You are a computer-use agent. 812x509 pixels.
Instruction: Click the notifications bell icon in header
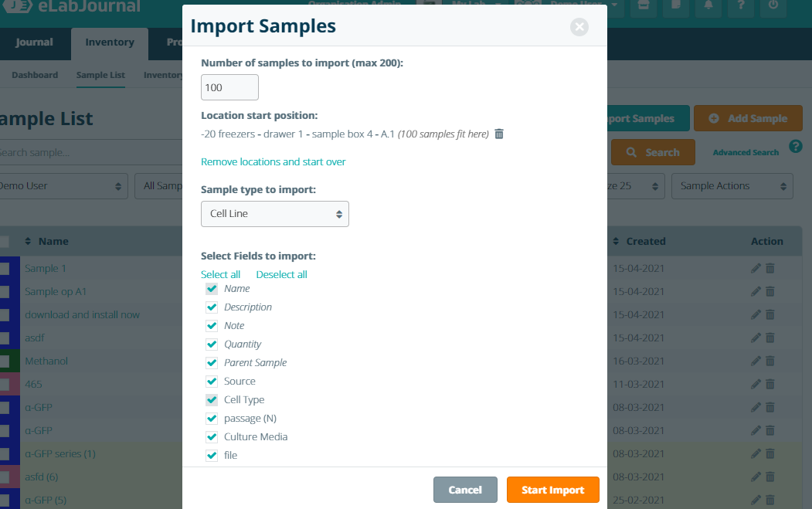click(x=708, y=6)
